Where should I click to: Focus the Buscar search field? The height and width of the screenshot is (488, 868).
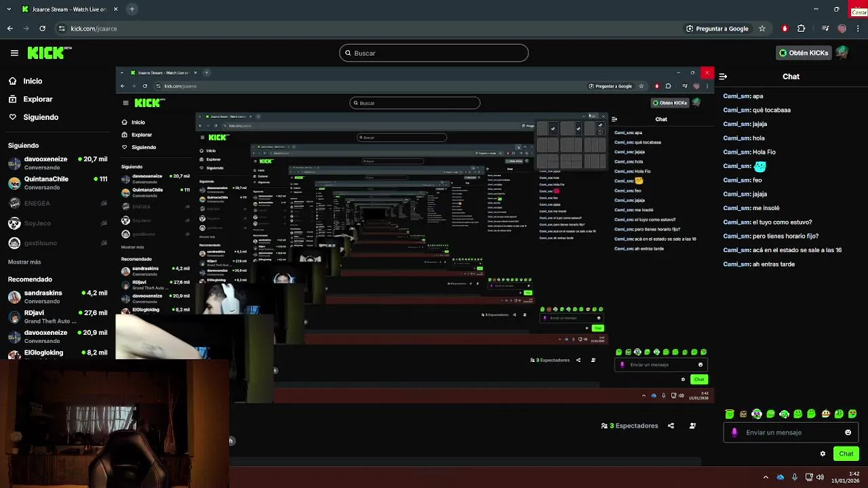coord(434,53)
